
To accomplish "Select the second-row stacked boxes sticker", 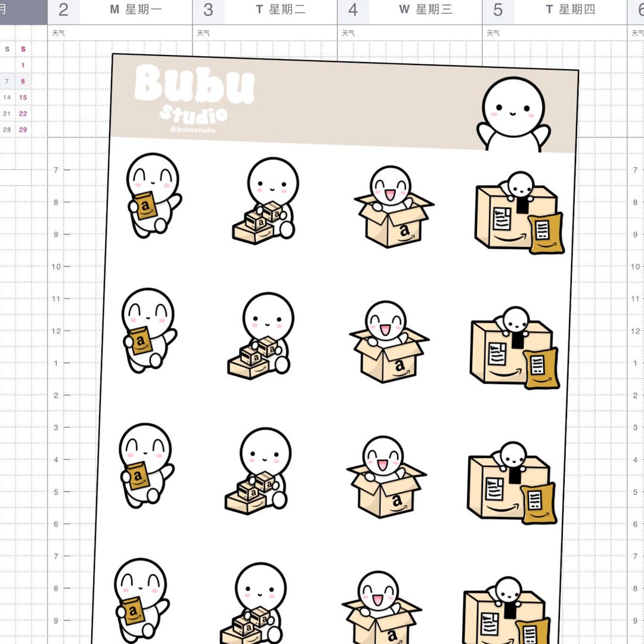I will 261,336.
